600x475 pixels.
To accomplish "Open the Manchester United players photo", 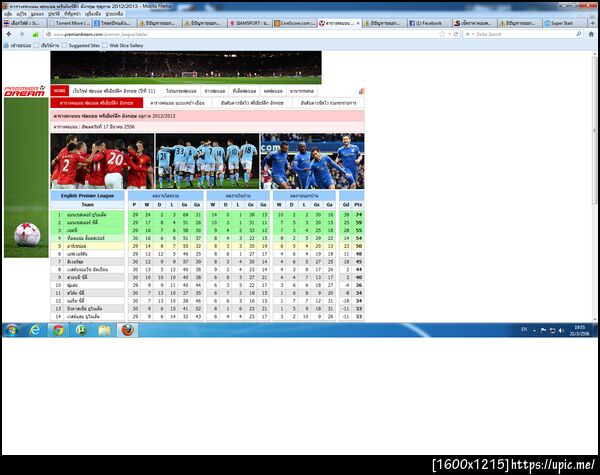I will click(x=102, y=161).
